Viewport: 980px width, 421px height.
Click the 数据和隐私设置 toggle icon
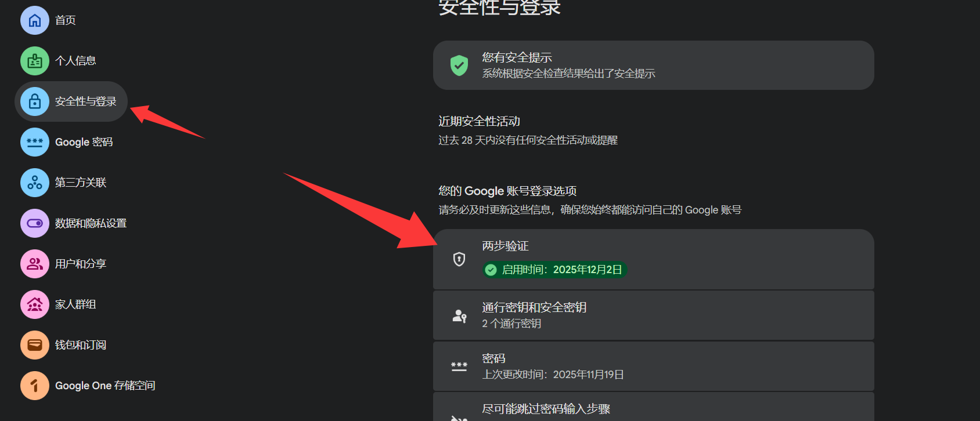35,223
